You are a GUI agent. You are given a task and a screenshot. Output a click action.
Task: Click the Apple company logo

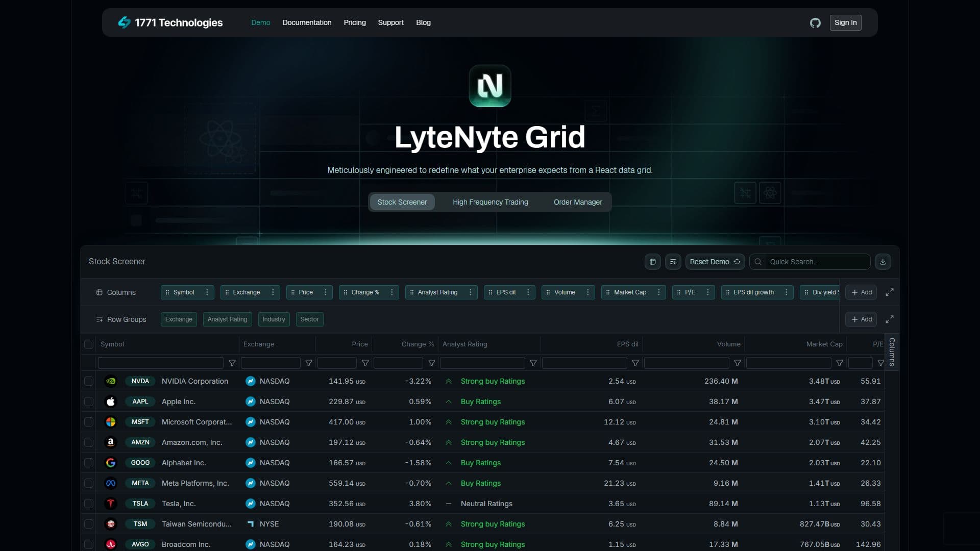click(x=111, y=402)
